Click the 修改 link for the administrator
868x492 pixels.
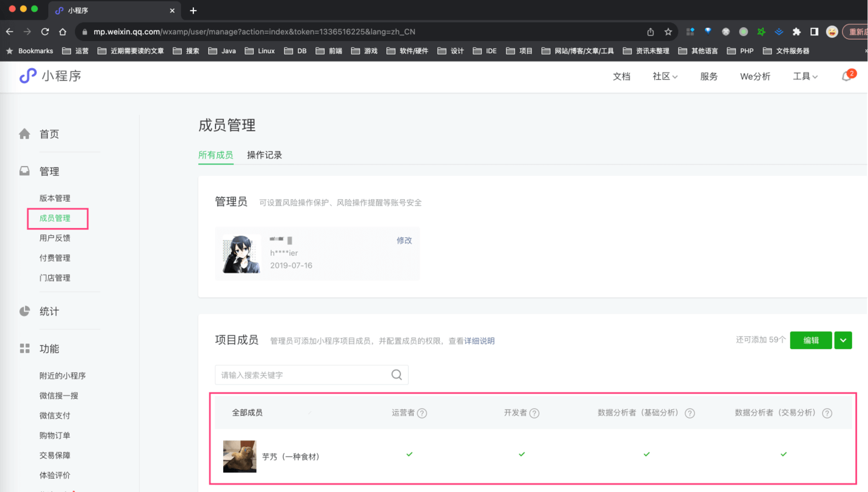(x=404, y=240)
